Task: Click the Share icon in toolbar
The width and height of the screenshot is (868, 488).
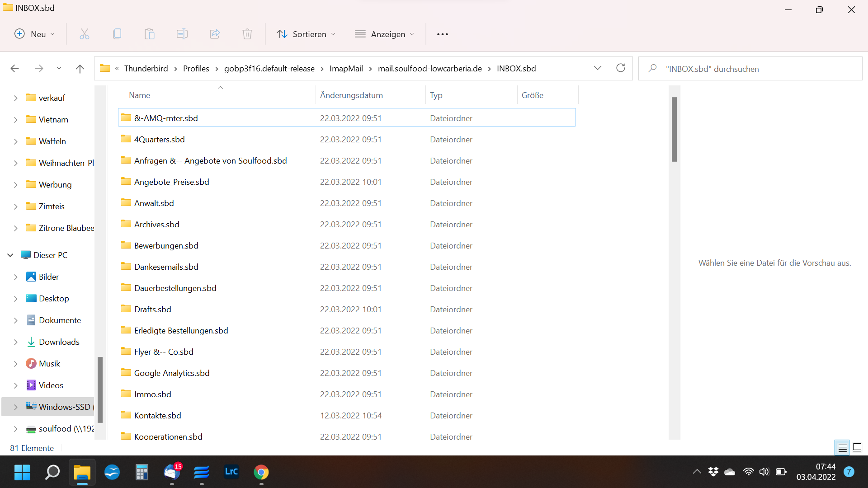Action: 215,34
